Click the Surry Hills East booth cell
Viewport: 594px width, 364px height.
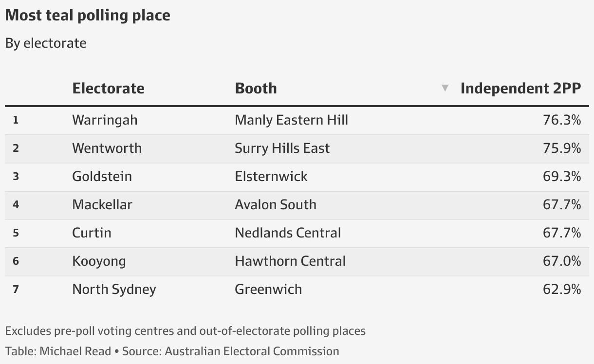pyautogui.click(x=282, y=148)
